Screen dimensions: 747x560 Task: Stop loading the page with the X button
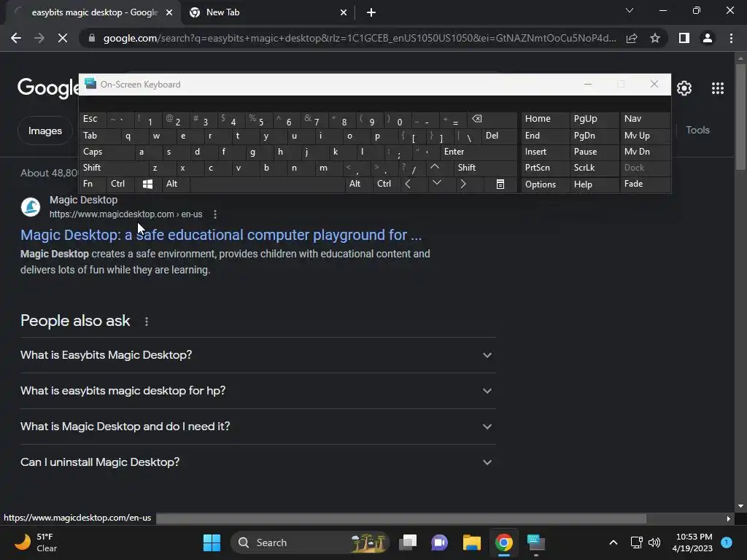pos(63,38)
